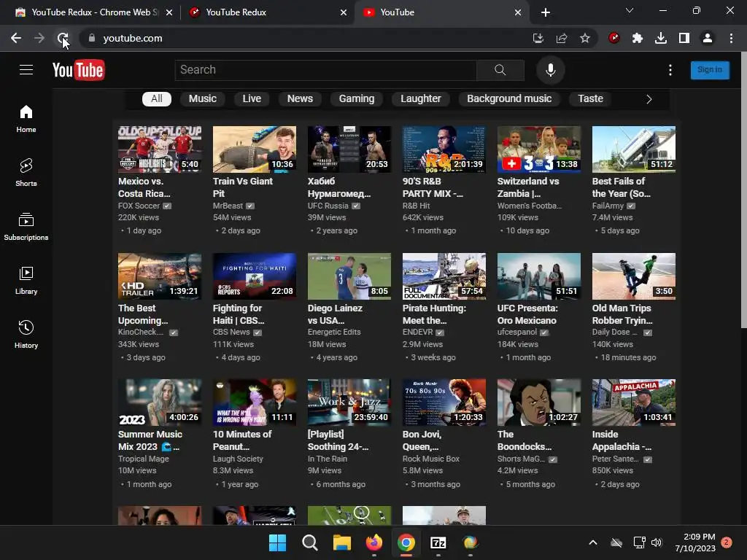This screenshot has width=747, height=560.
Task: Go back using browser back arrow
Action: click(16, 38)
